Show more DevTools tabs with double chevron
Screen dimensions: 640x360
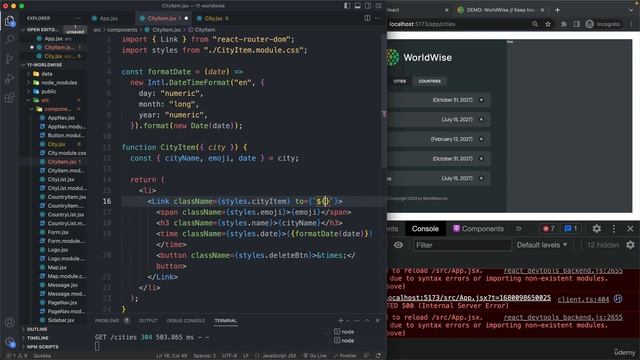(x=518, y=229)
